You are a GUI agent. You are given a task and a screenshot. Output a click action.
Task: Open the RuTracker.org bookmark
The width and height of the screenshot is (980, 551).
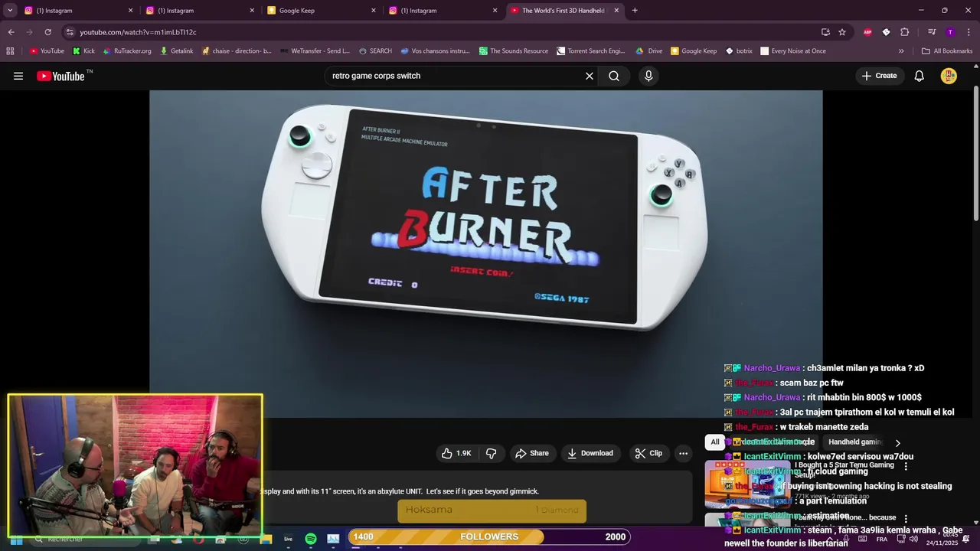(127, 51)
